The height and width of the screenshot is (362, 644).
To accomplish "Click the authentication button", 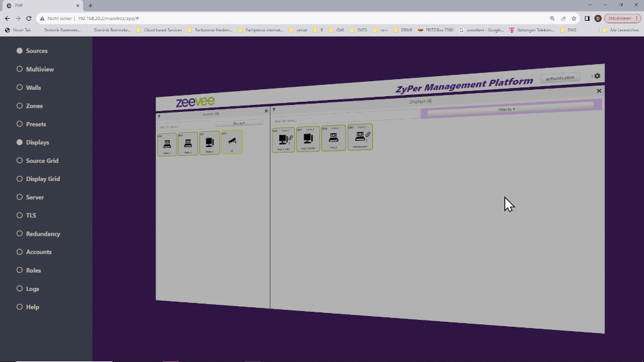I will 560,78.
